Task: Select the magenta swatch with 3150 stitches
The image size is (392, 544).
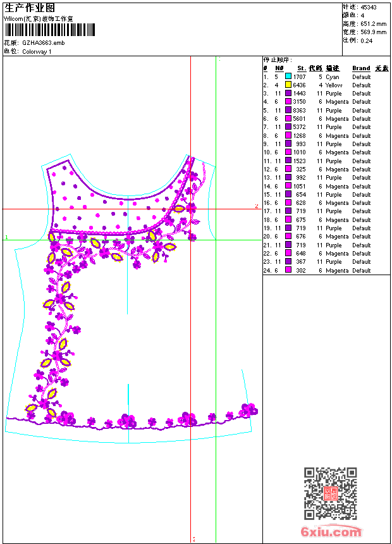Action: click(x=288, y=102)
